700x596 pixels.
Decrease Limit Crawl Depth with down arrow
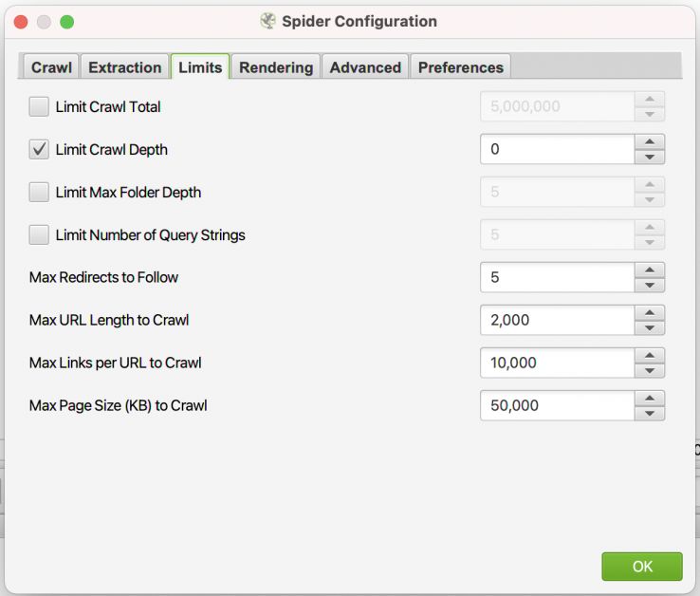click(650, 157)
